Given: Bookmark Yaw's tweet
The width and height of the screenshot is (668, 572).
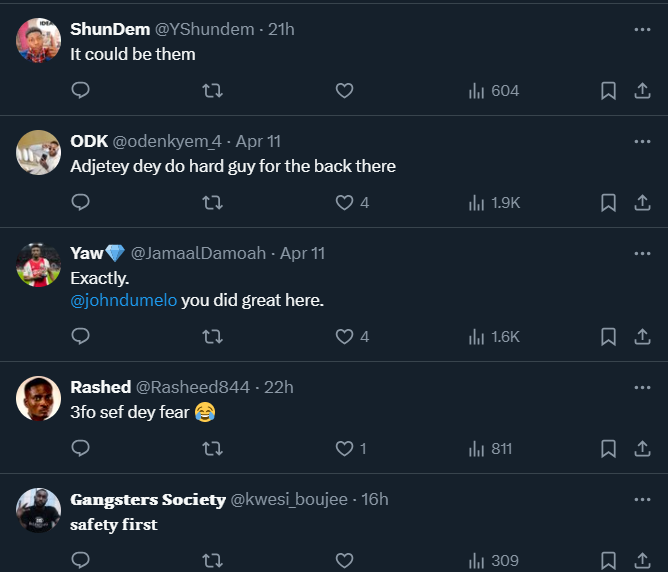Looking at the screenshot, I should coord(608,336).
